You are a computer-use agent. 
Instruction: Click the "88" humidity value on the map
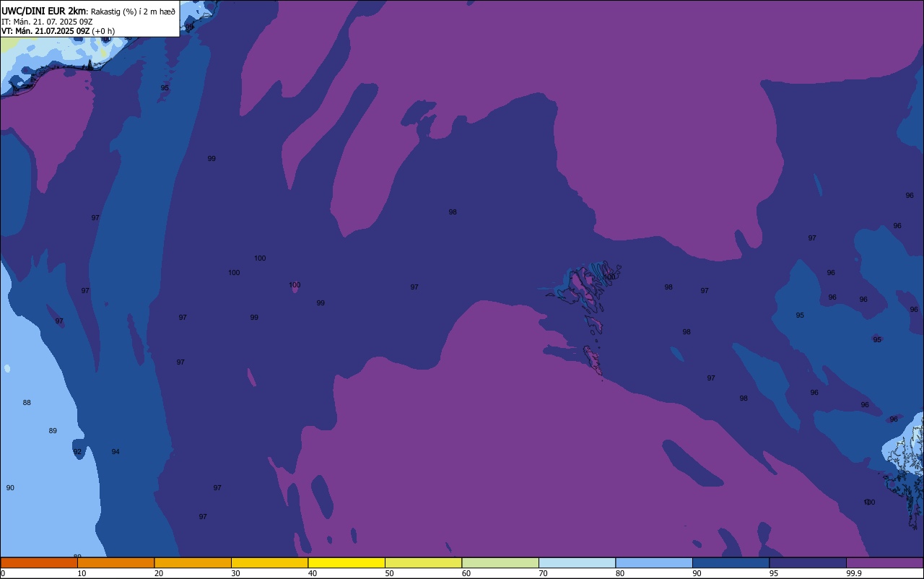27,403
